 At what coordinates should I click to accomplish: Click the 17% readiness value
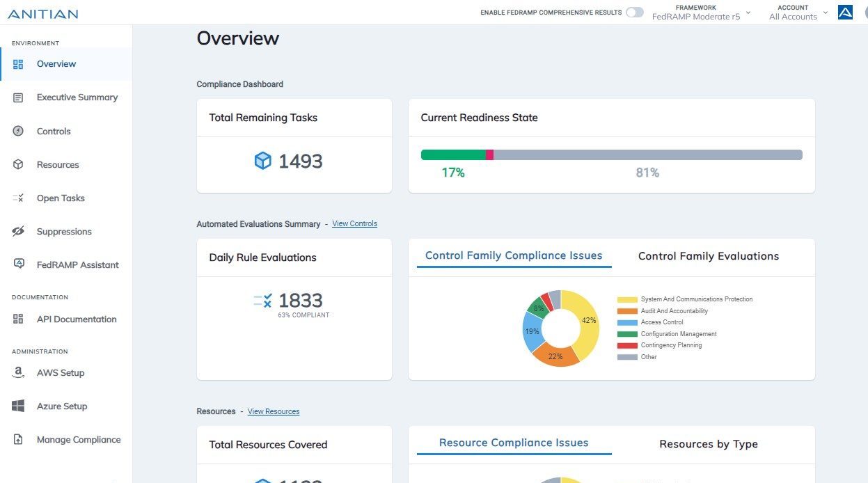(x=453, y=173)
